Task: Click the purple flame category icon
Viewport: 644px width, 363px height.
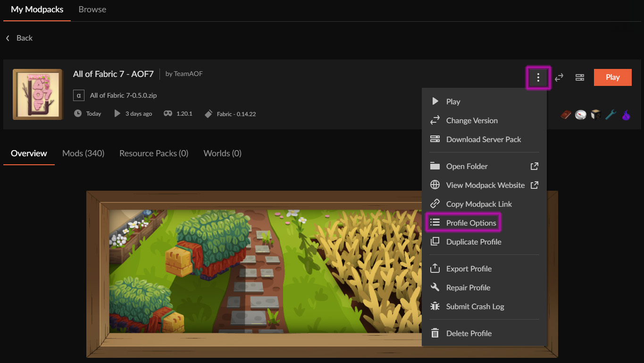Action: (x=626, y=115)
